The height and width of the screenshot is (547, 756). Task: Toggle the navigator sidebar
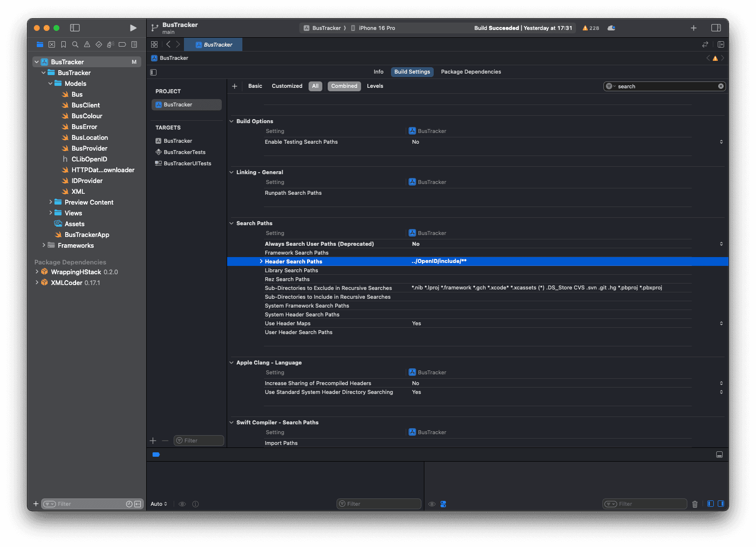[x=75, y=28]
